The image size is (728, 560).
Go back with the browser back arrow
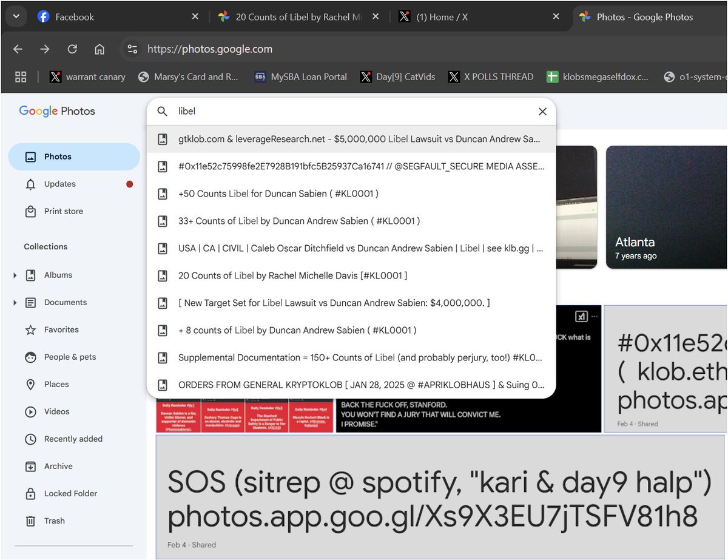18,49
